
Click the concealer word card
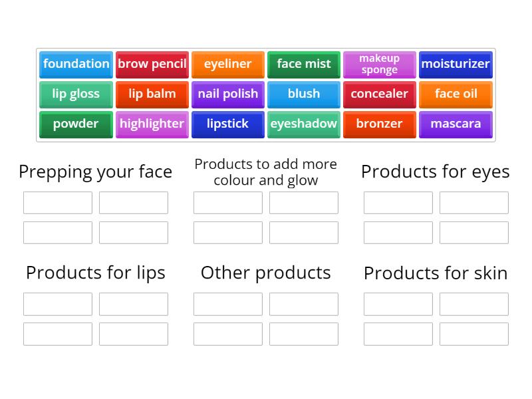380,94
